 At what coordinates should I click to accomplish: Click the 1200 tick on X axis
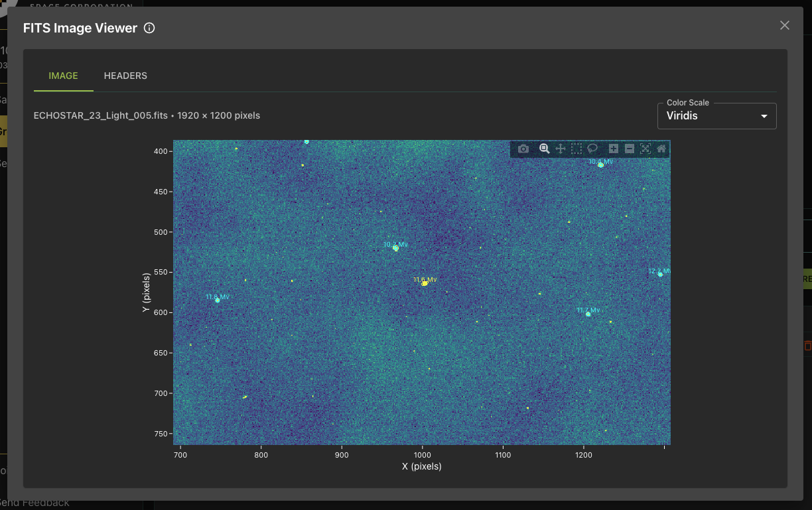tap(583, 454)
